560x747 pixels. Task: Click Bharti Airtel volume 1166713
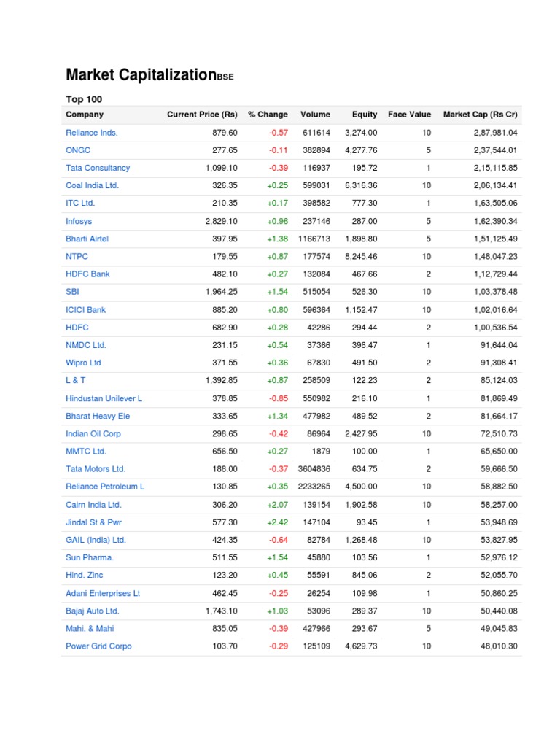[314, 239]
